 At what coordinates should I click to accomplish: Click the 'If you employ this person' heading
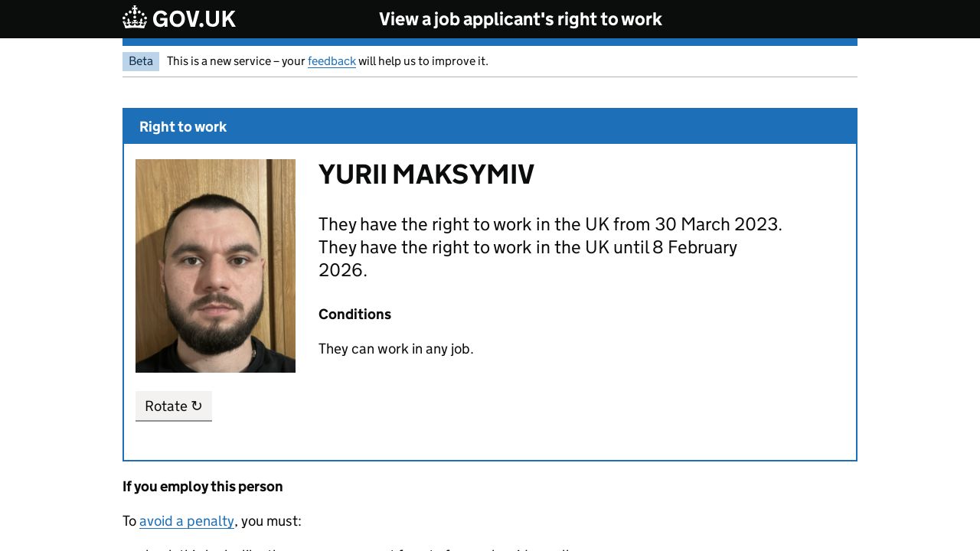(202, 487)
